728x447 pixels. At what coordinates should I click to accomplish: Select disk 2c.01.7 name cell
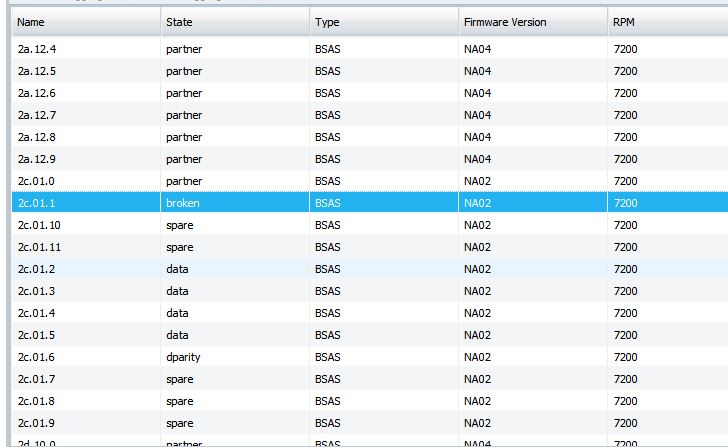(86, 379)
